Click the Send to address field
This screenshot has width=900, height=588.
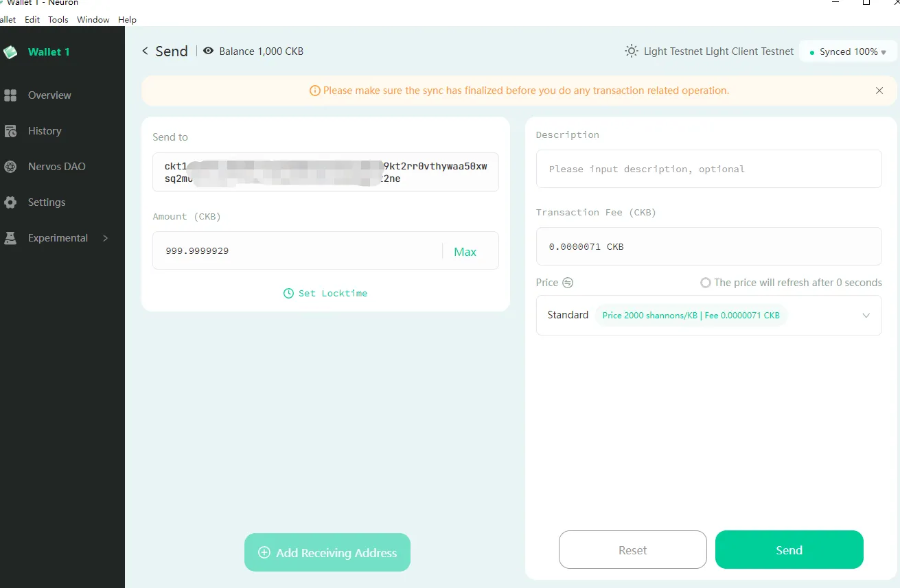click(x=325, y=172)
